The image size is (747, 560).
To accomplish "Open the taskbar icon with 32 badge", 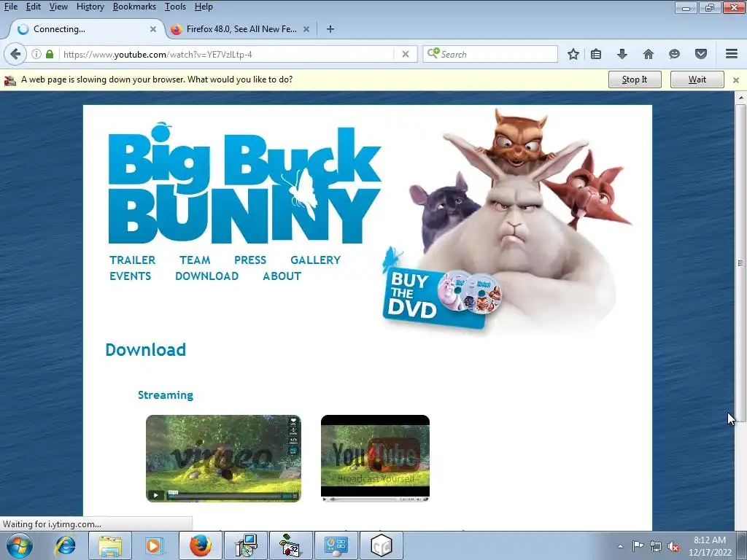I will (290, 545).
